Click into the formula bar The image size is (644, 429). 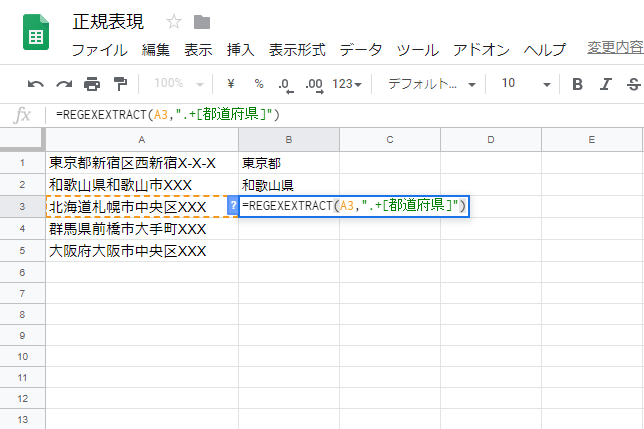[x=345, y=115]
